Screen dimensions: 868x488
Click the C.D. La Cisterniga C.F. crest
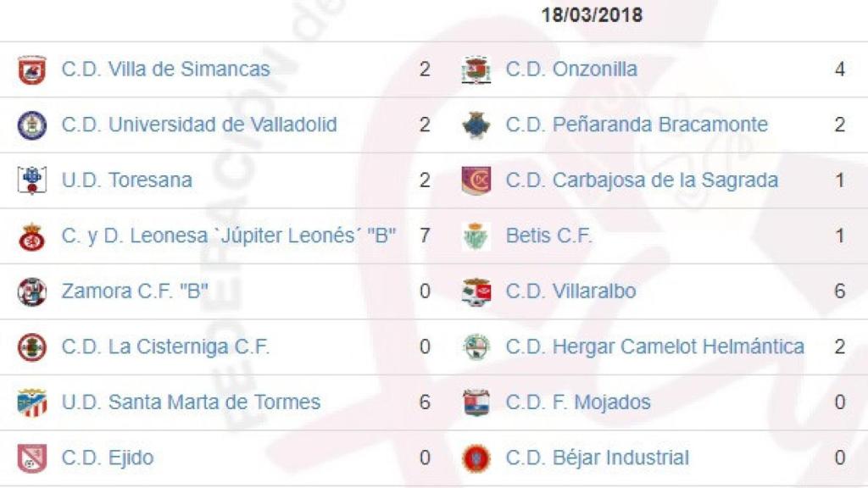[31, 346]
